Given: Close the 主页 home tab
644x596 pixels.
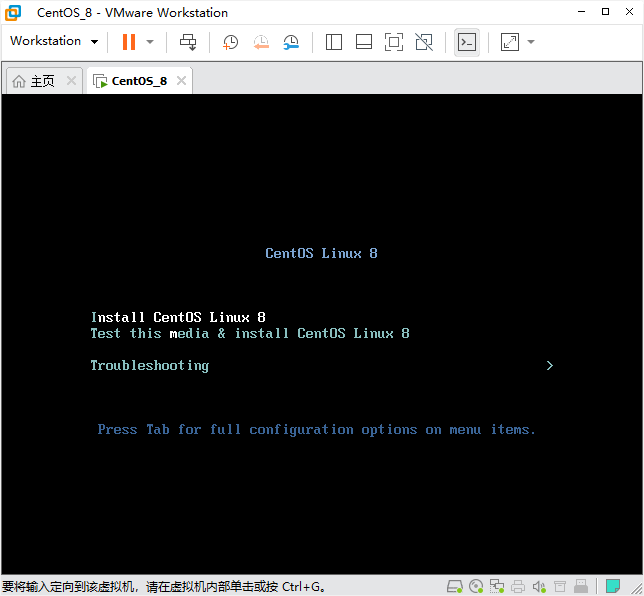Looking at the screenshot, I should [71, 81].
